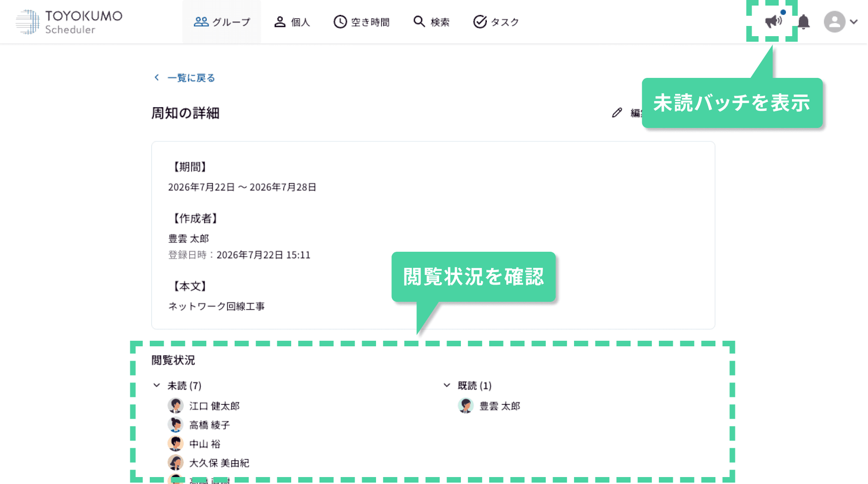
Task: Click the period text 2026年7月22日 〜 2026年7月28日
Action: 242,187
